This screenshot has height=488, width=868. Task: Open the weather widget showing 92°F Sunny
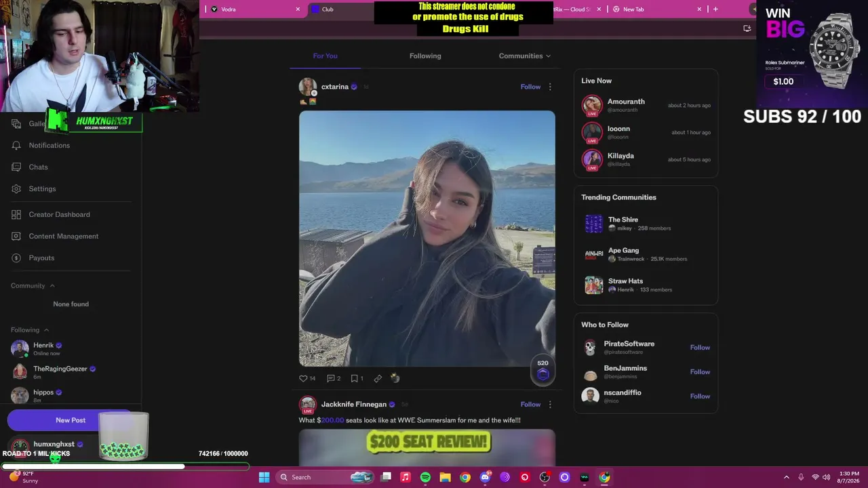pyautogui.click(x=24, y=477)
